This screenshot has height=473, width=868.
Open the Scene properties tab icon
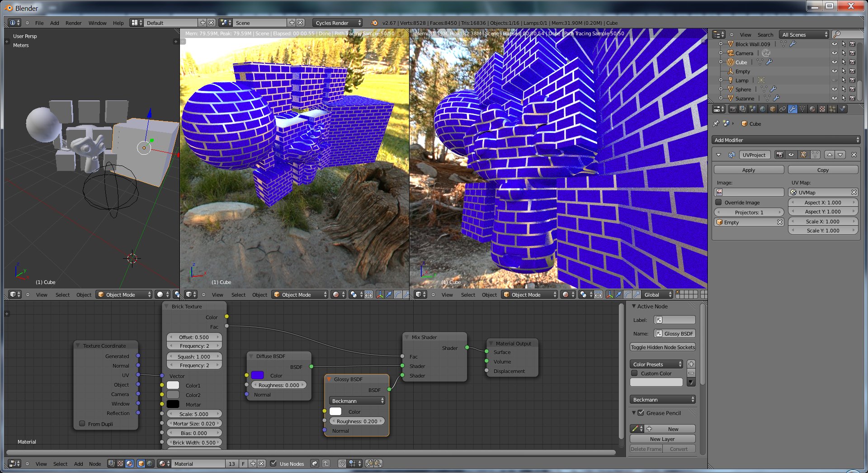pyautogui.click(x=753, y=109)
